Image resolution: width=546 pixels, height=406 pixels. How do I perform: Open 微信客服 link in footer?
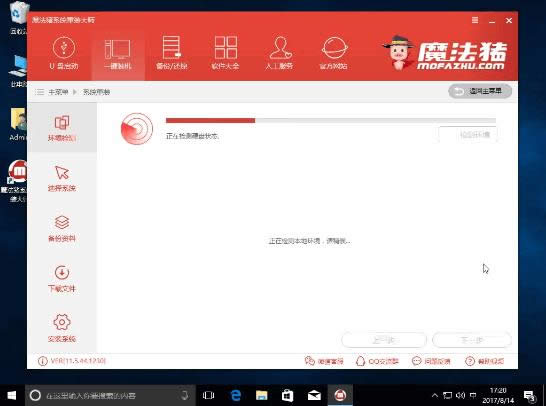tap(324, 361)
